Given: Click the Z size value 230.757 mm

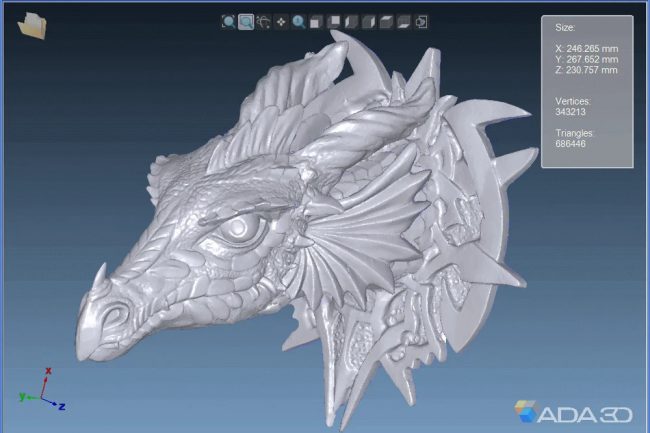Looking at the screenshot, I should [586, 69].
